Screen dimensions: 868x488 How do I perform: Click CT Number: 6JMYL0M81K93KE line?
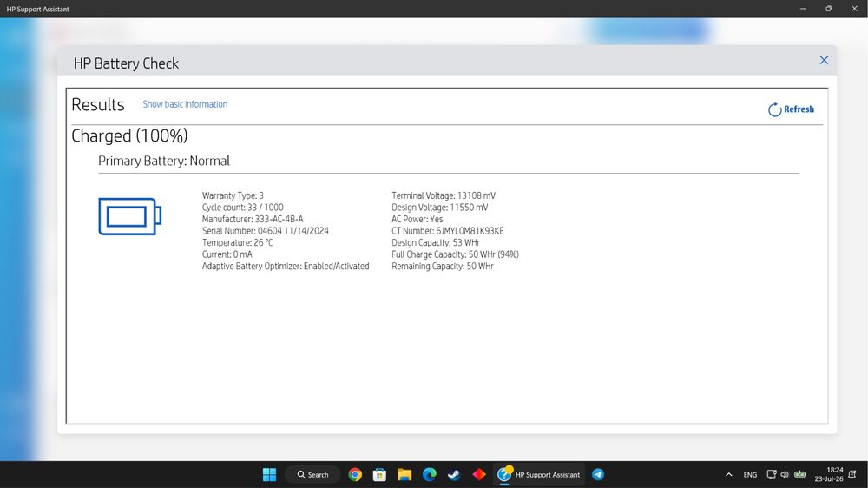pos(447,231)
